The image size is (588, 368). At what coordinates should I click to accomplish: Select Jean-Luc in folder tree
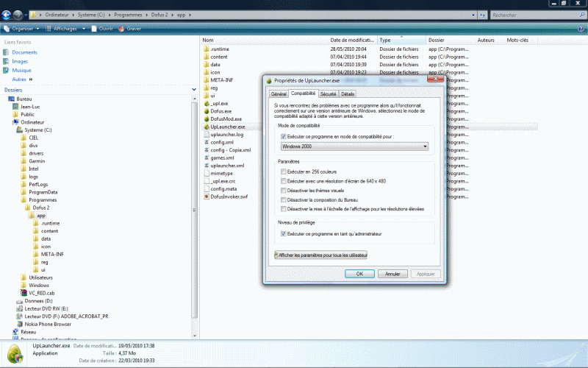click(30, 107)
